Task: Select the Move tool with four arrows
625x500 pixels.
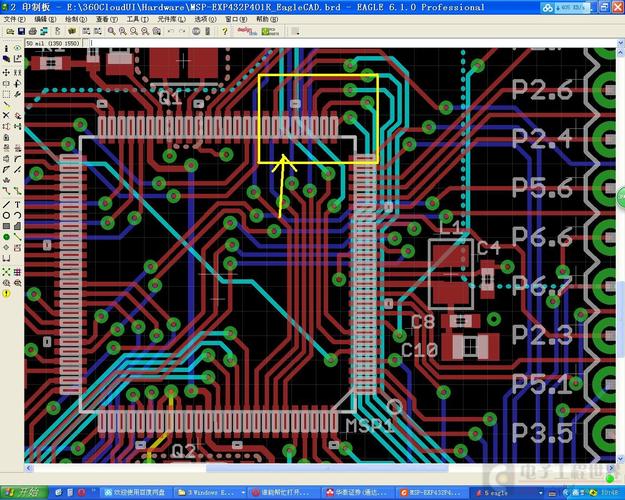Action: pyautogui.click(x=6, y=73)
